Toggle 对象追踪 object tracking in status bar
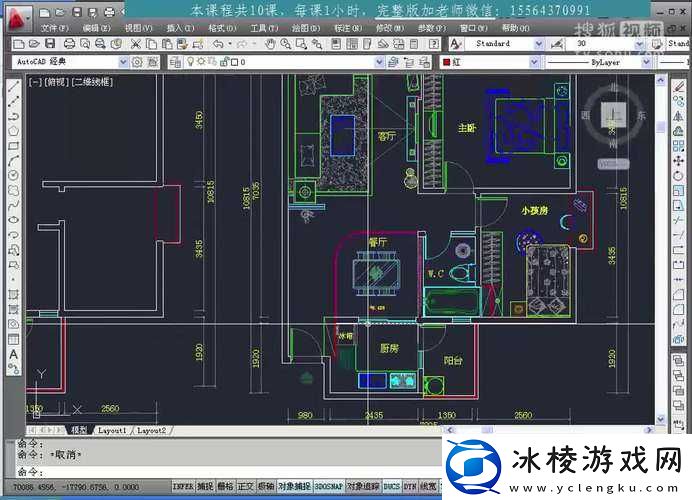 363,486
